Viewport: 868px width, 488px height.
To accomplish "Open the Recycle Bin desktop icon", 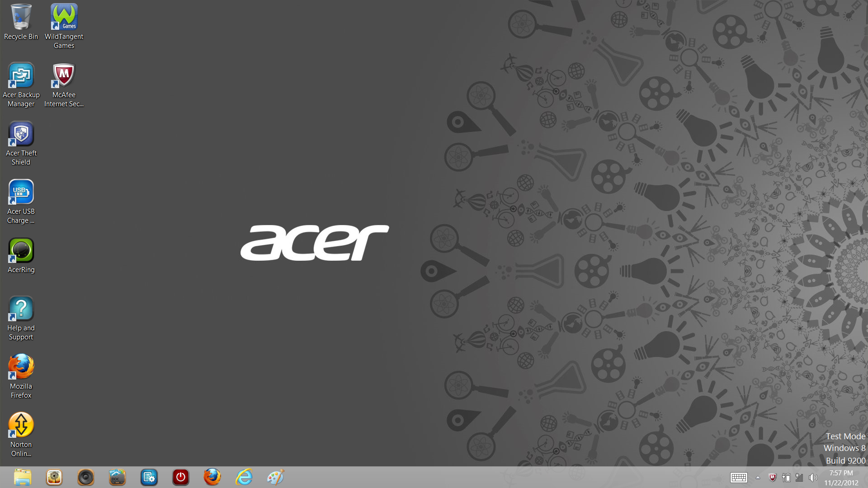I will pos(21,23).
